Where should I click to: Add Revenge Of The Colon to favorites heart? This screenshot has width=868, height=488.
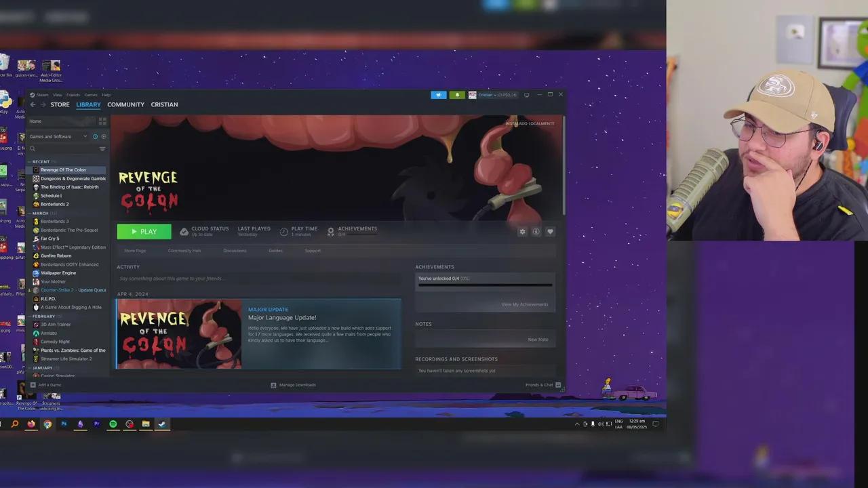point(550,232)
